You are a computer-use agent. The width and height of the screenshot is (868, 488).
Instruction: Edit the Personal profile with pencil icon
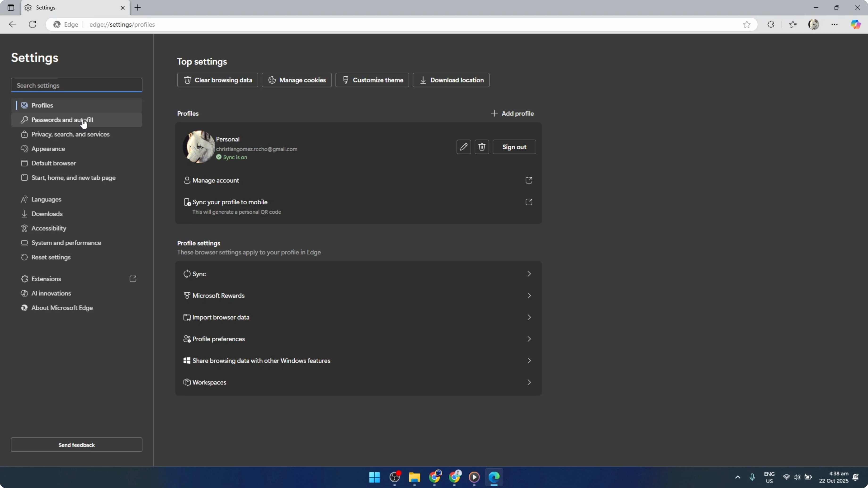click(464, 147)
